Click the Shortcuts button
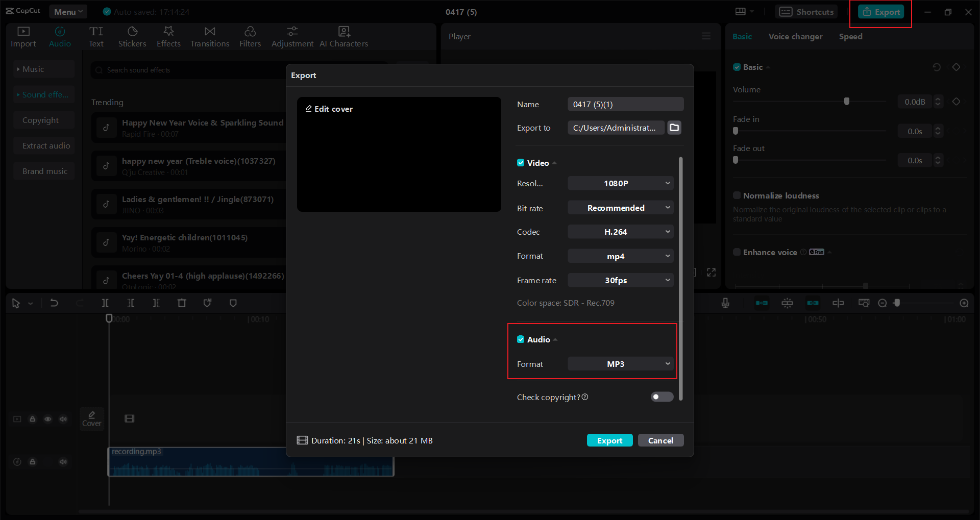Screen dimensions: 980x520 tap(806, 12)
